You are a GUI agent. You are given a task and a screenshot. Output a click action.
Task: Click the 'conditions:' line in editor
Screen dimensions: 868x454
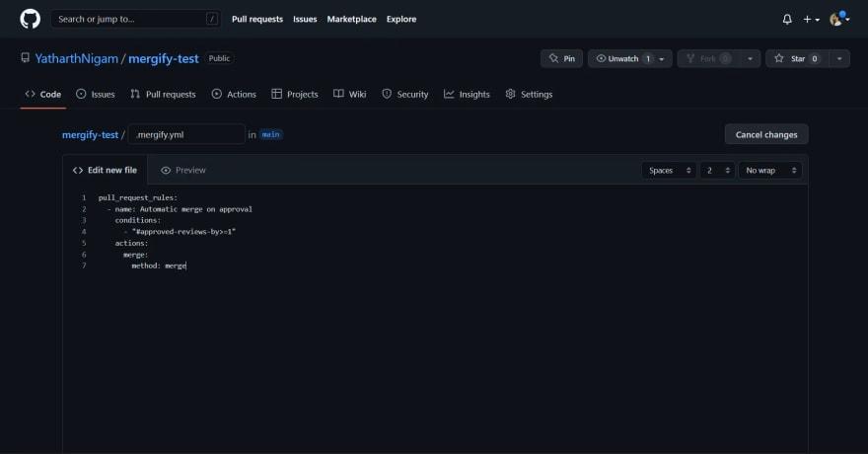[x=138, y=220]
